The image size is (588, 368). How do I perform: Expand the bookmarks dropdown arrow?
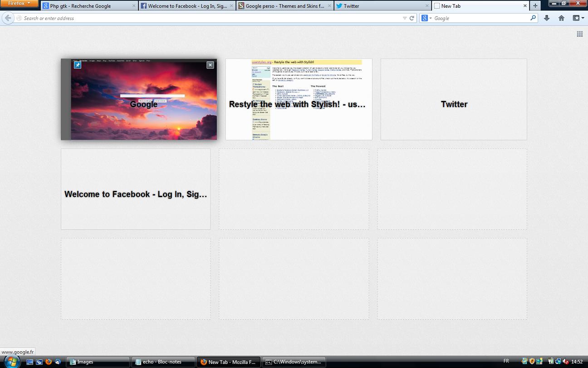583,18
